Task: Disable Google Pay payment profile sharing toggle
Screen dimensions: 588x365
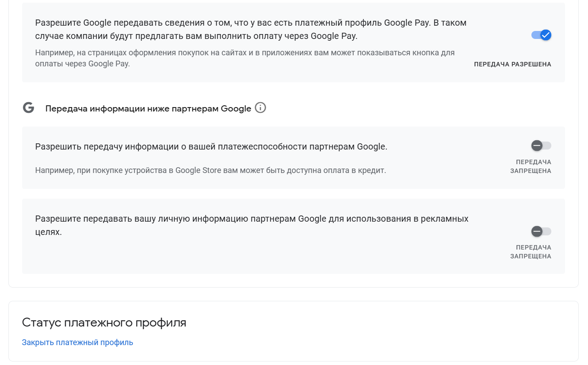Action: pos(541,35)
